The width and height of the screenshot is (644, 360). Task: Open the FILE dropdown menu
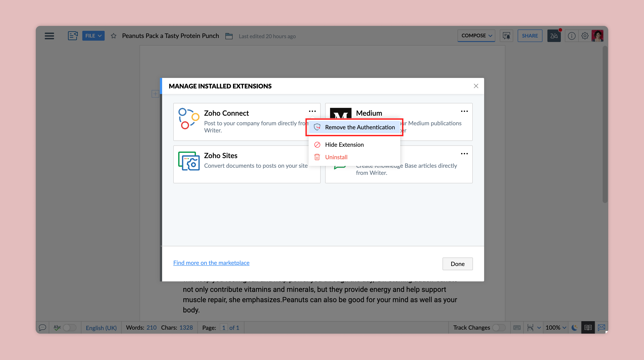tap(93, 36)
